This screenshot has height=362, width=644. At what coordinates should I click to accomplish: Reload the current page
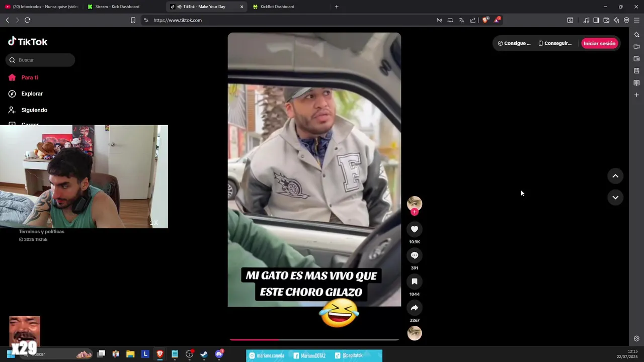coord(28,20)
